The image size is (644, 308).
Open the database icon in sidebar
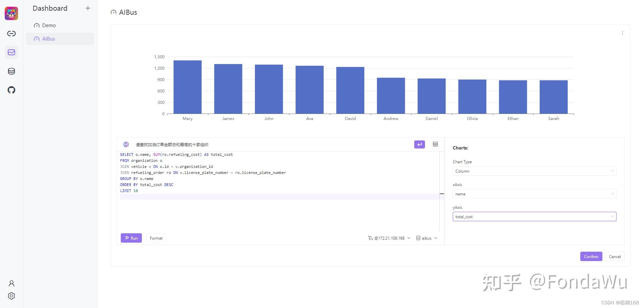point(11,71)
